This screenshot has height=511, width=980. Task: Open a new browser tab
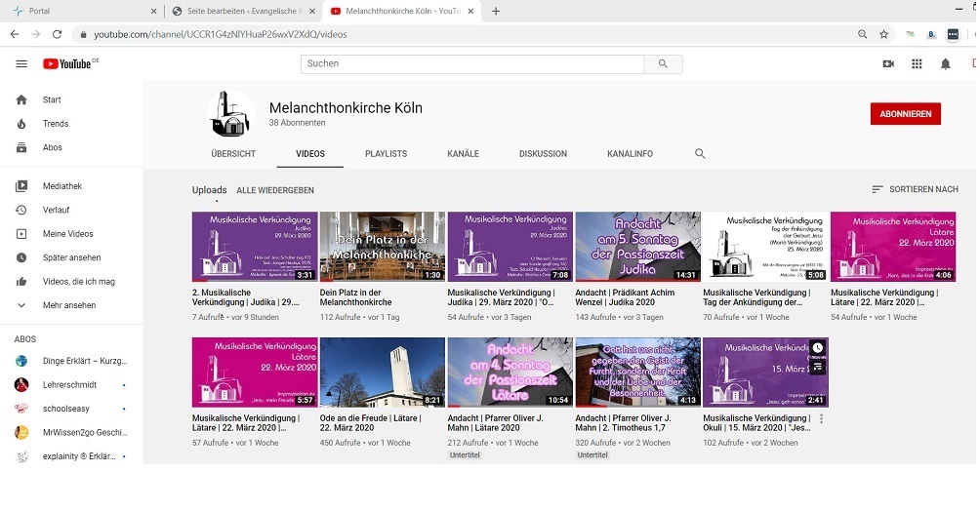tap(496, 12)
